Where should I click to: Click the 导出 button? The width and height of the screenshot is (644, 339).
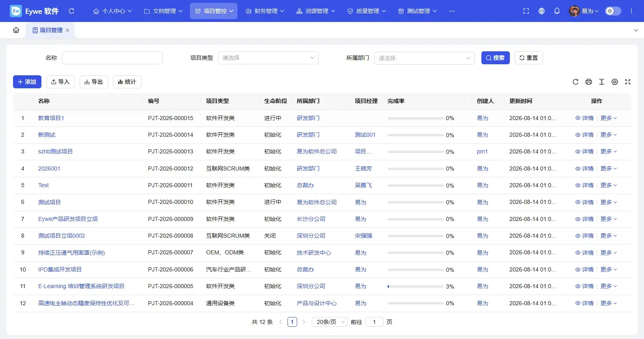pyautogui.click(x=94, y=82)
